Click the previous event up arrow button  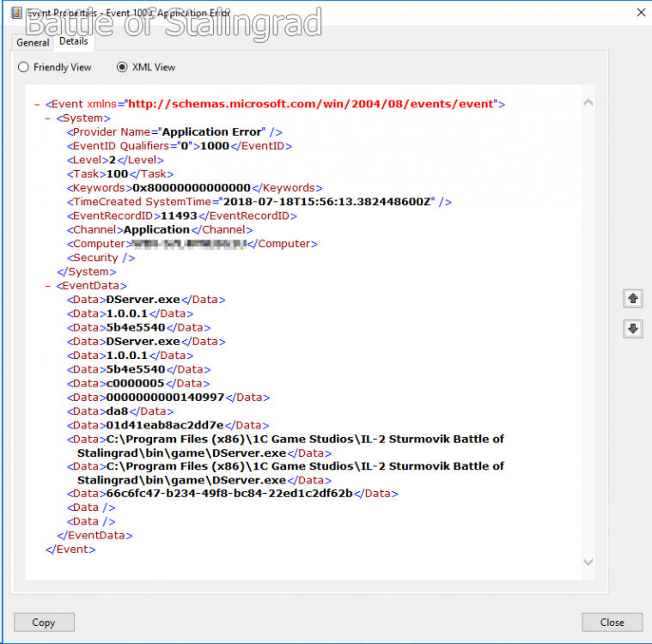(x=633, y=299)
